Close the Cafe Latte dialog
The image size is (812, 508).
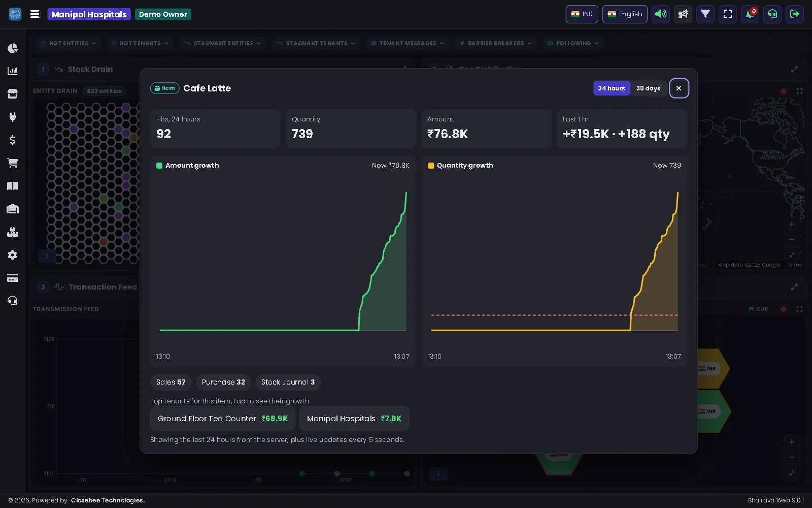[679, 88]
